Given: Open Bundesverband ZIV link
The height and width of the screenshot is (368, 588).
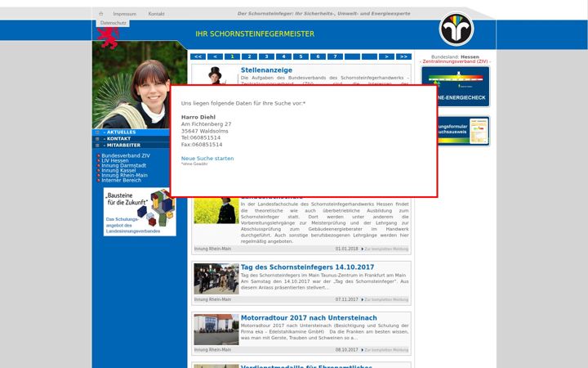Looking at the screenshot, I should tap(126, 155).
